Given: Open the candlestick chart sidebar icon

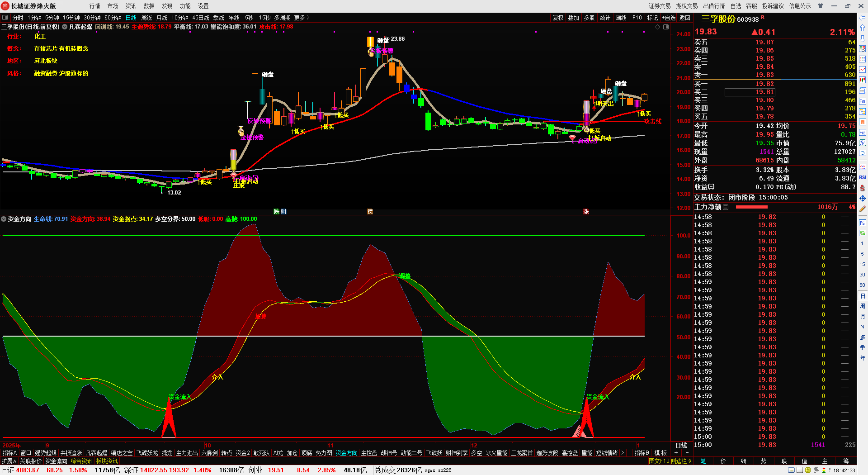Looking at the screenshot, I should (x=863, y=80).
